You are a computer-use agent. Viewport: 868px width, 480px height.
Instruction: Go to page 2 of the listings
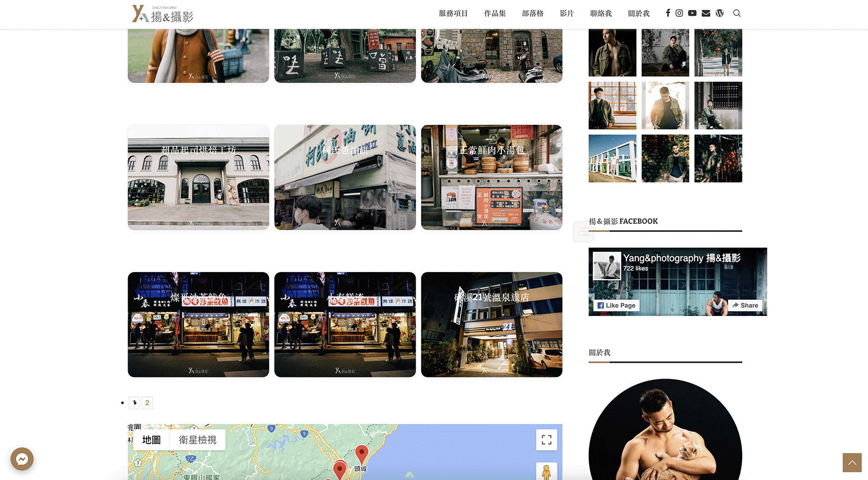[147, 403]
